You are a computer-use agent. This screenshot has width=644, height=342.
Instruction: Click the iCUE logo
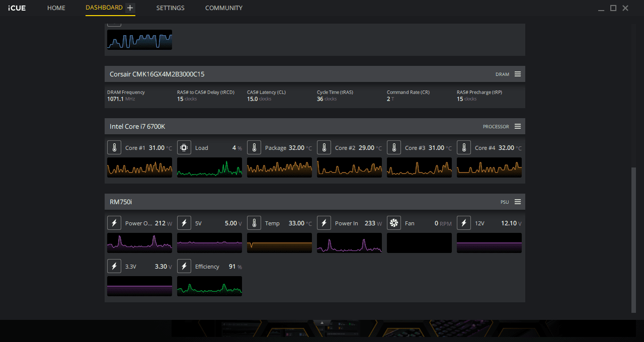(17, 8)
